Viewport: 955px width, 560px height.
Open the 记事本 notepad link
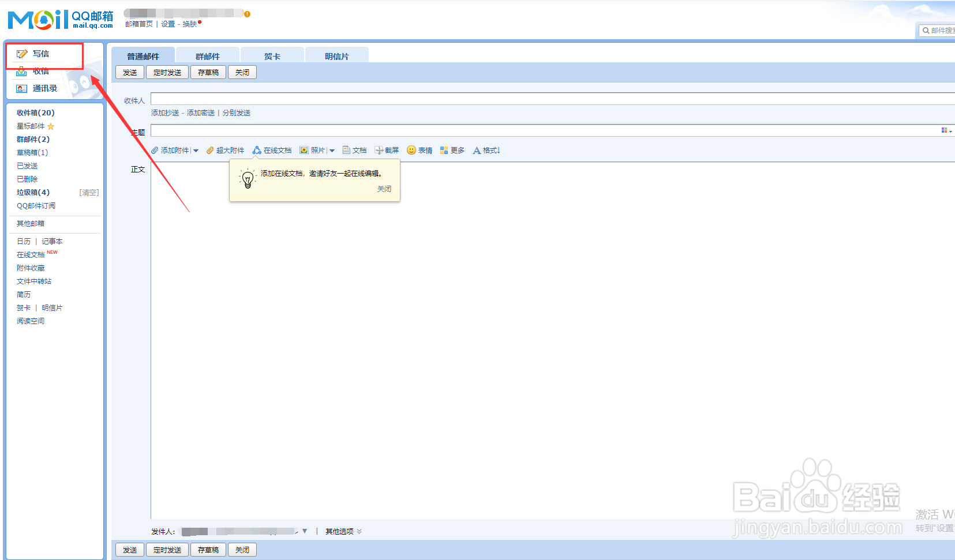pos(52,242)
